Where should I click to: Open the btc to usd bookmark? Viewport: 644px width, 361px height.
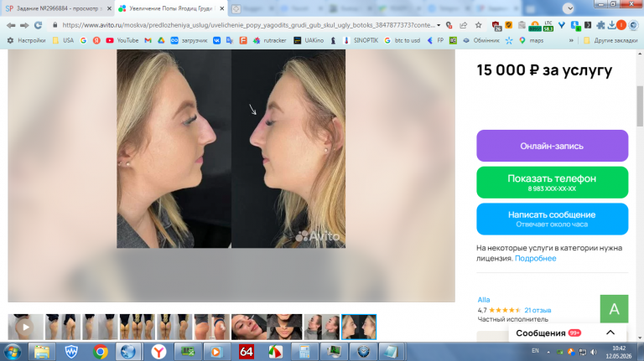[x=402, y=40]
